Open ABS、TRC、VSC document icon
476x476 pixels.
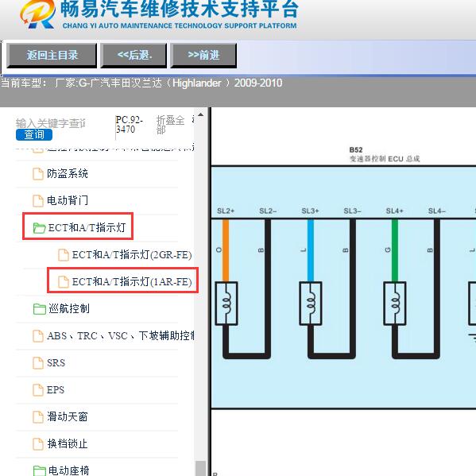tap(38, 336)
